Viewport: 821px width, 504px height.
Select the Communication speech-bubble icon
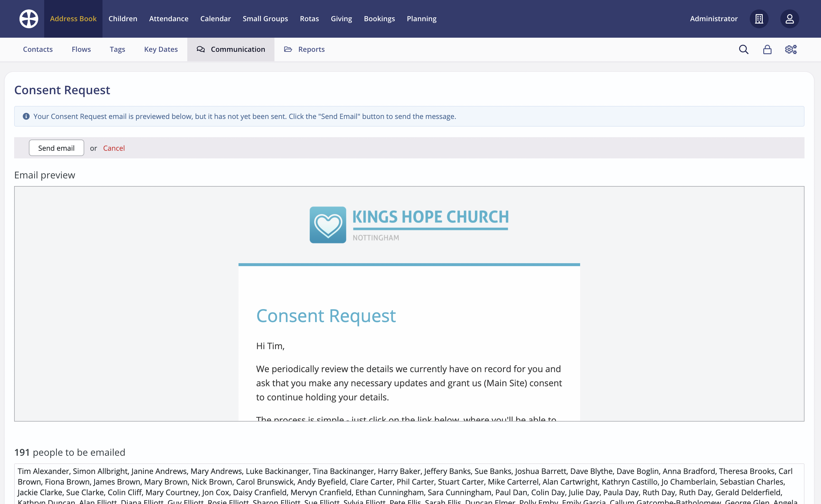(x=201, y=49)
